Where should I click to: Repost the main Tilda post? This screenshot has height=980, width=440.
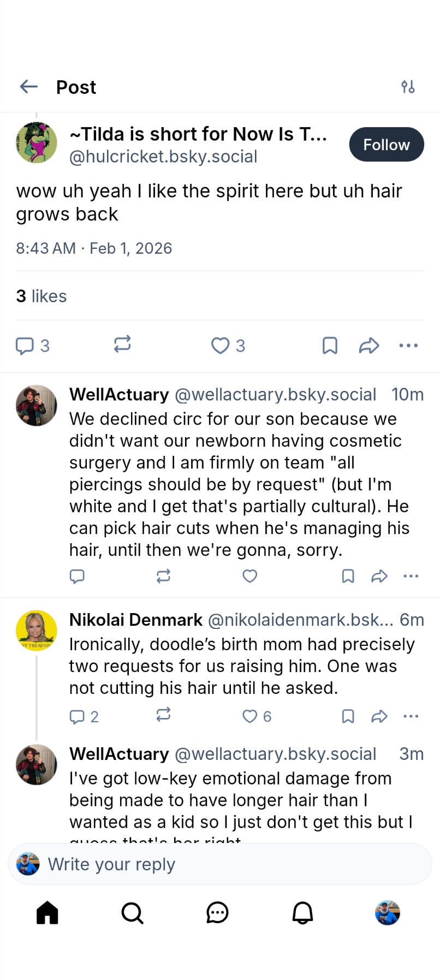(122, 344)
